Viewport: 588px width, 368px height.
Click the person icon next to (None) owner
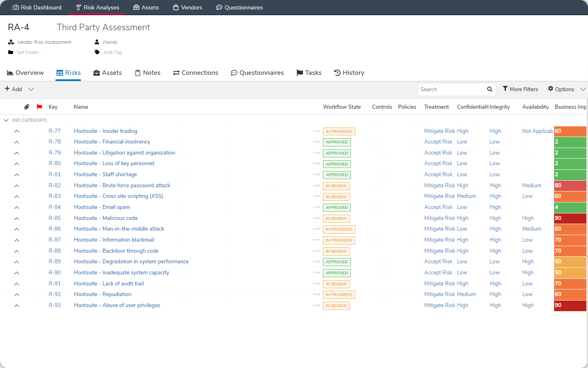pyautogui.click(x=97, y=42)
